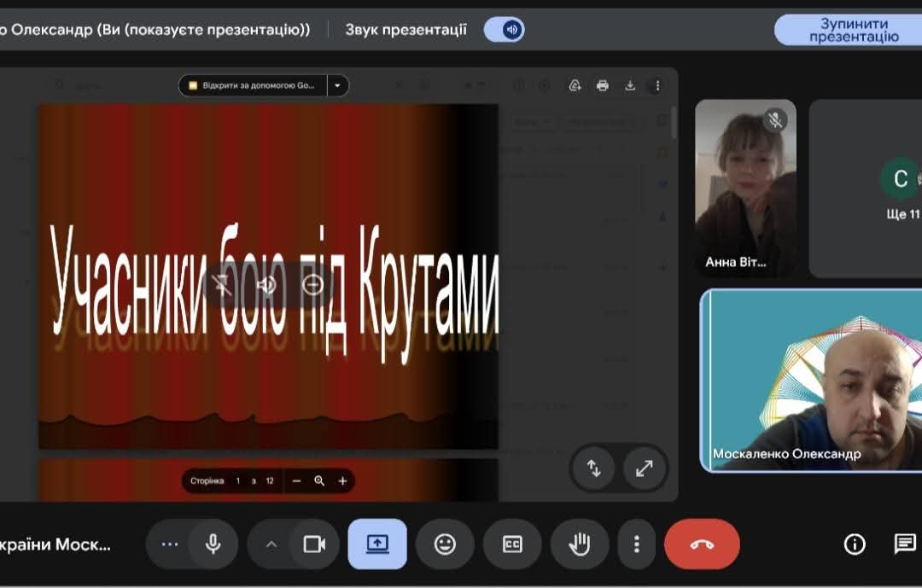Raise your hand in the meeting
Screen dimensions: 922x588
[x=580, y=544]
